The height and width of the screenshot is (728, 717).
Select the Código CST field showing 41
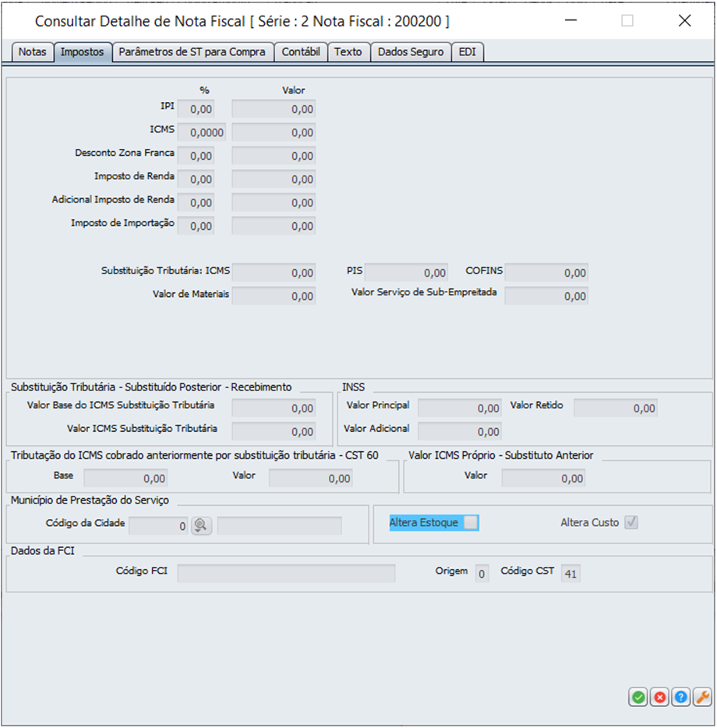click(x=570, y=574)
